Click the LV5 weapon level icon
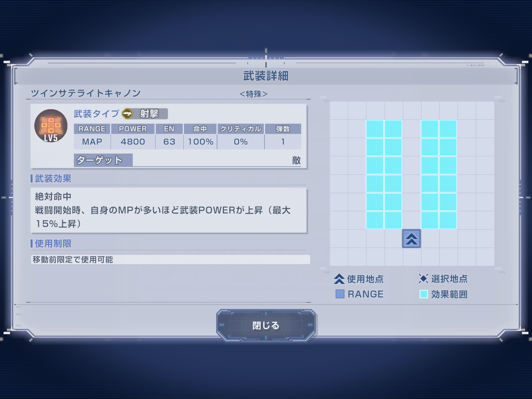The image size is (532, 399). [x=51, y=126]
